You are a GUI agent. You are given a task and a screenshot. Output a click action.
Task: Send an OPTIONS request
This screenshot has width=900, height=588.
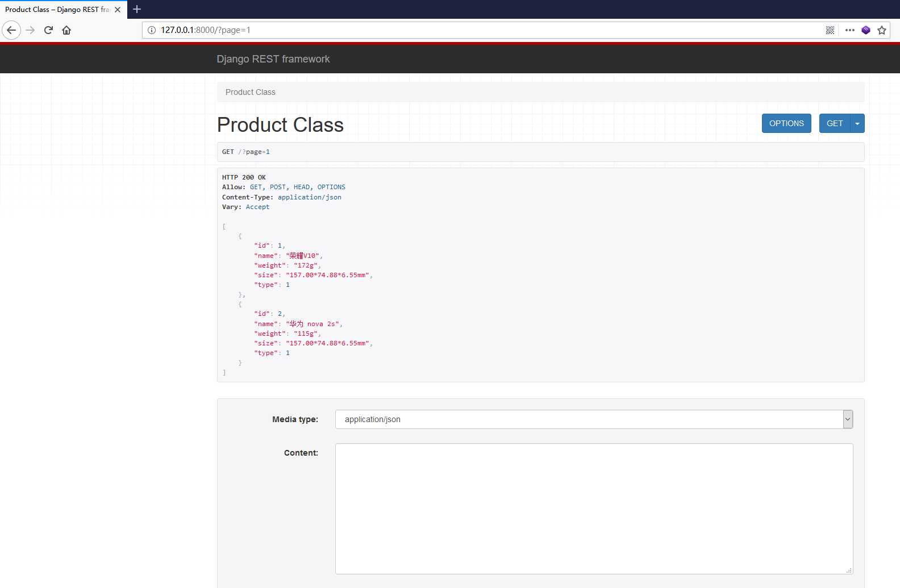[x=786, y=123]
